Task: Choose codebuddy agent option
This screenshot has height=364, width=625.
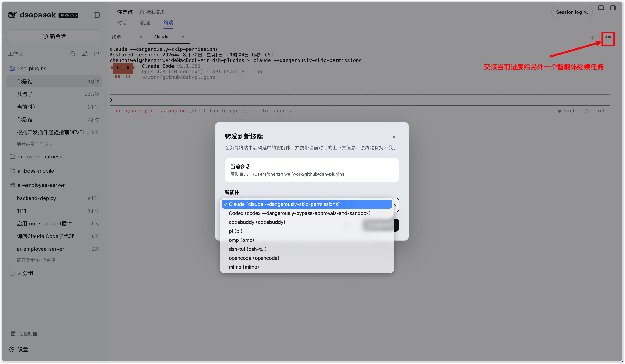Action: point(307,222)
